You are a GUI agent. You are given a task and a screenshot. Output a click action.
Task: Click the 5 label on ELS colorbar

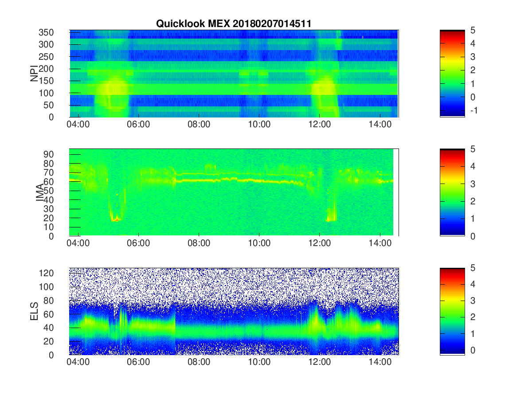click(472, 268)
